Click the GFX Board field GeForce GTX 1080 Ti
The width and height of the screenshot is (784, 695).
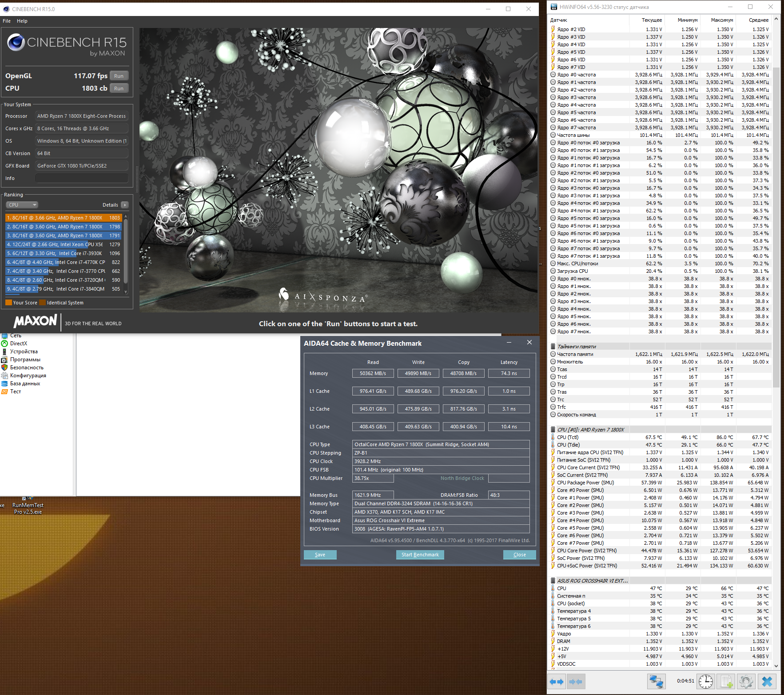(x=82, y=166)
